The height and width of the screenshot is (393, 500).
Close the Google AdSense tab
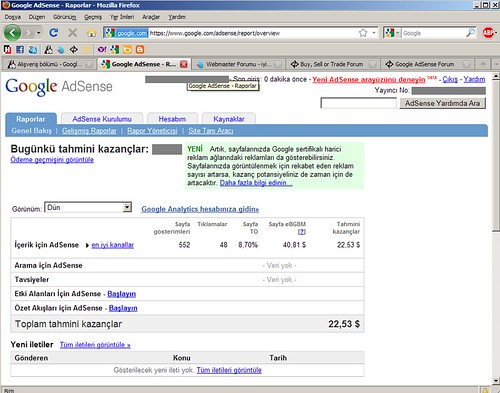click(183, 64)
